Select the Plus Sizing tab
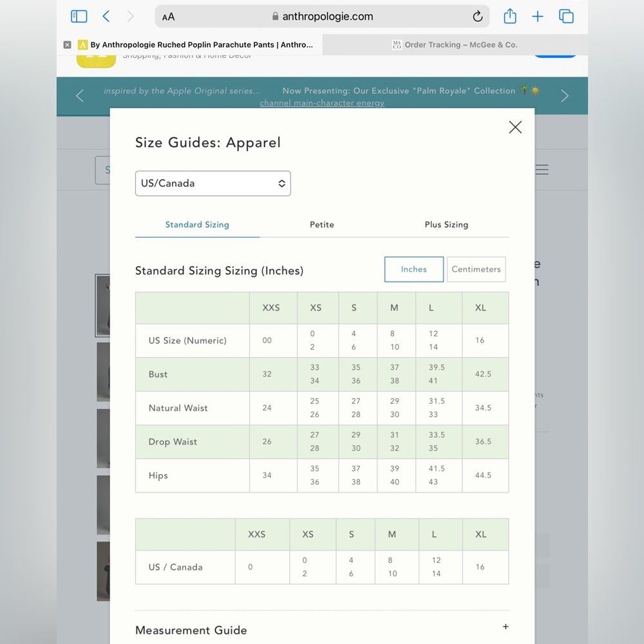644x644 pixels. 446,225
